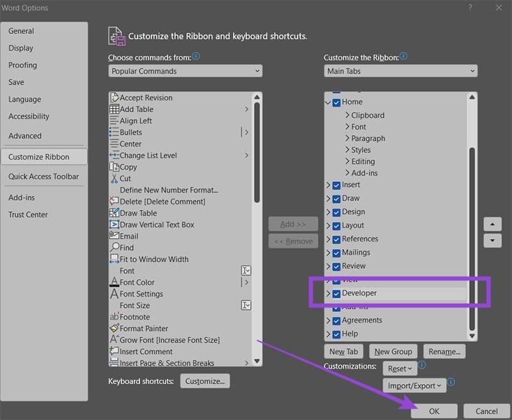
Task: Click the OK button
Action: coord(434,411)
